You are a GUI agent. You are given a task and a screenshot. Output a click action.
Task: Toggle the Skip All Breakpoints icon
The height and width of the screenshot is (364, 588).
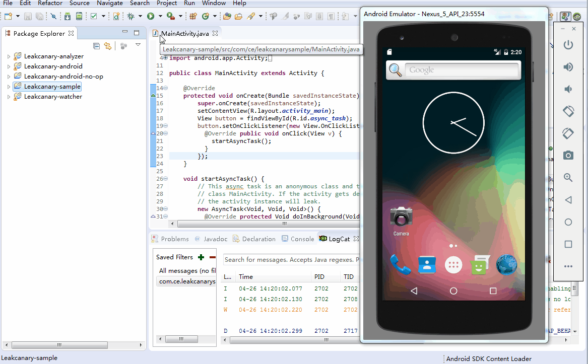[x=53, y=16]
